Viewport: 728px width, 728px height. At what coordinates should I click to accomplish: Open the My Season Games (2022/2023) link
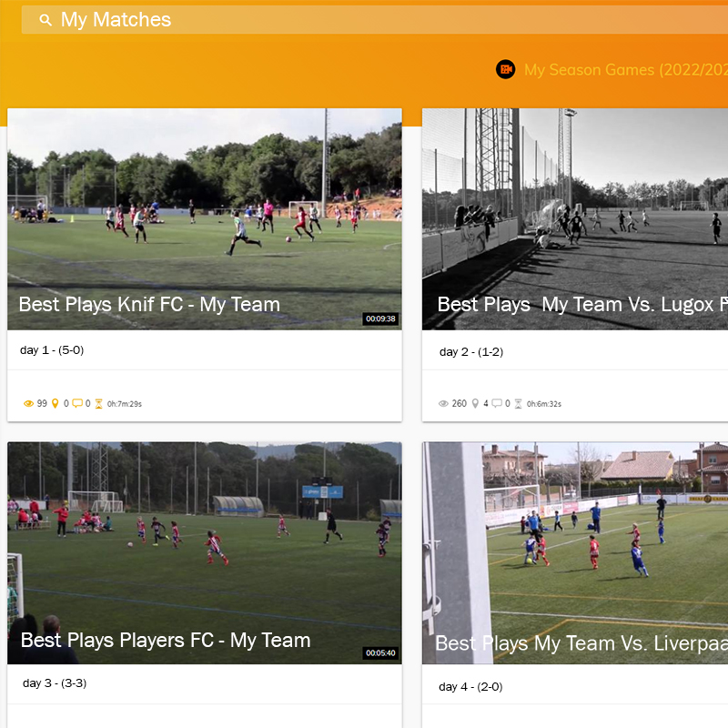click(x=626, y=70)
